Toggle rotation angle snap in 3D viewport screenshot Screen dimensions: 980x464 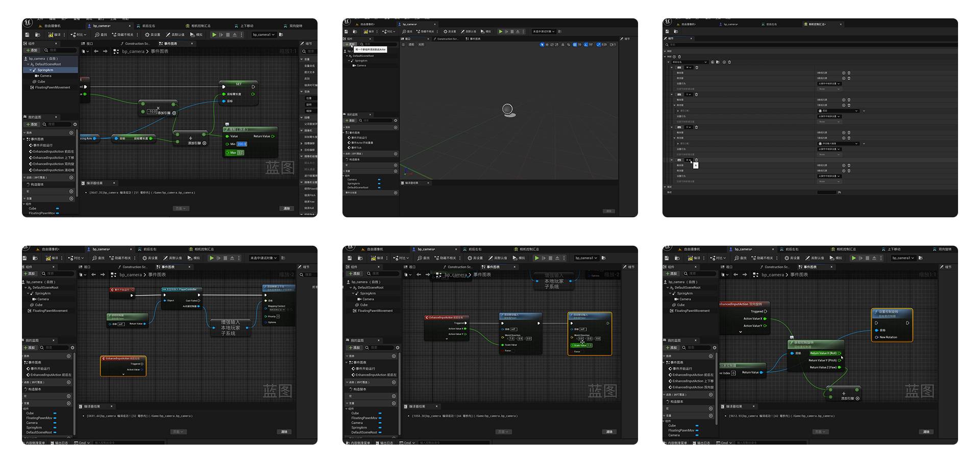point(586,44)
